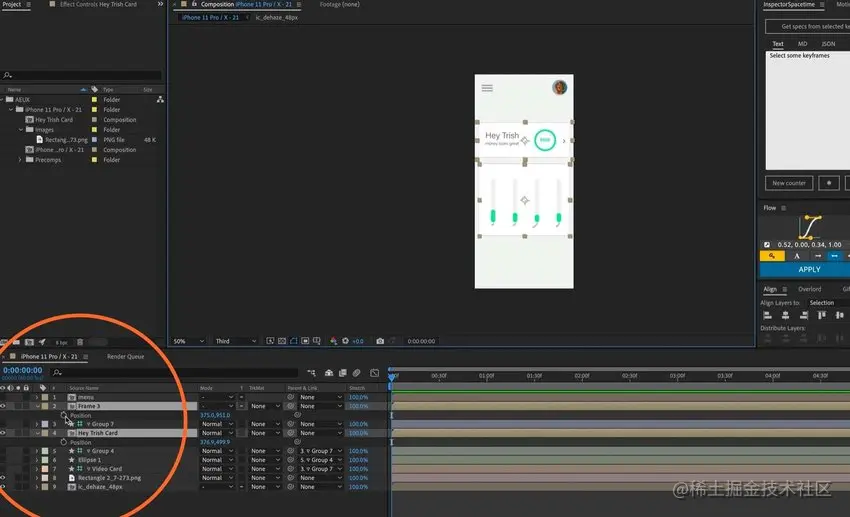Toggle eye visibility for Hey Trish Card layer
850x517 pixels.
coord(3,433)
